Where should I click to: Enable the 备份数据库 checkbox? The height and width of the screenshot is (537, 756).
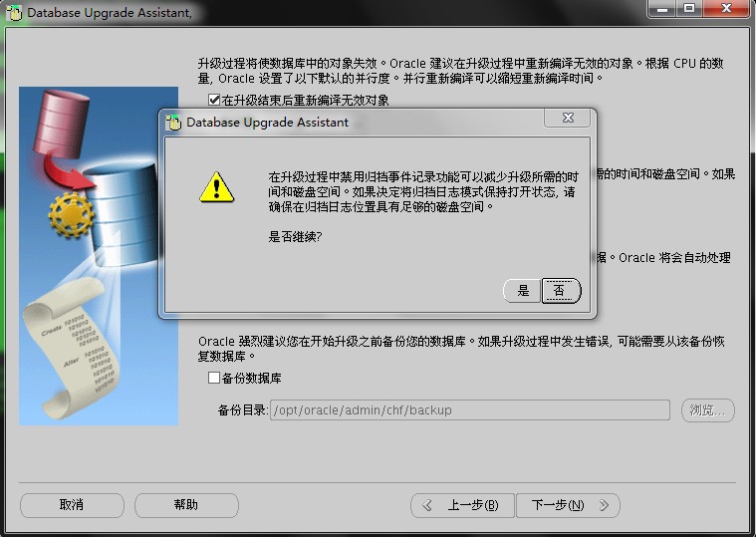coord(214,378)
